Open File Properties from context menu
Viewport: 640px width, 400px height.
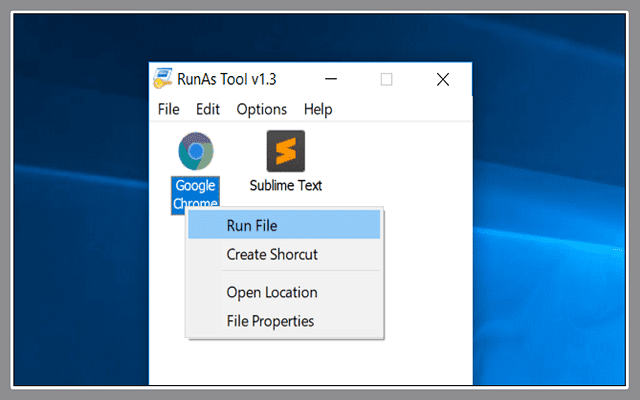coord(284,321)
